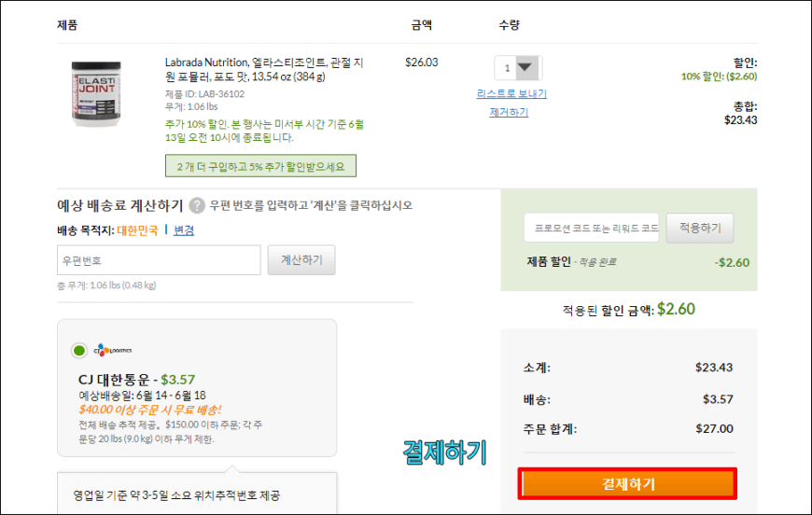812x515 pixels.
Task: Click the 수량 column header
Action: coord(509,25)
